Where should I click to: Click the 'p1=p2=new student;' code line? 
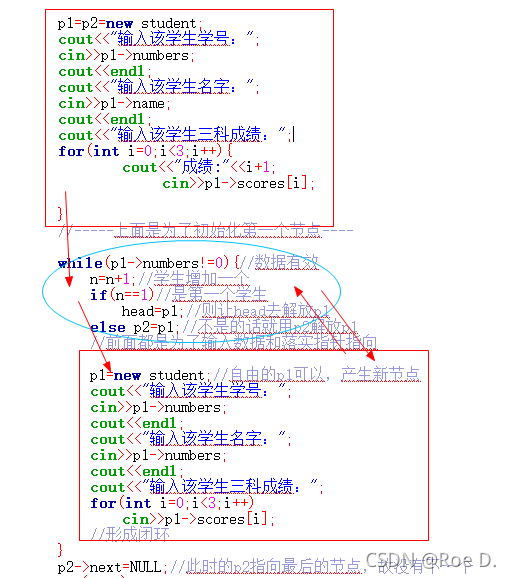[x=130, y=24]
